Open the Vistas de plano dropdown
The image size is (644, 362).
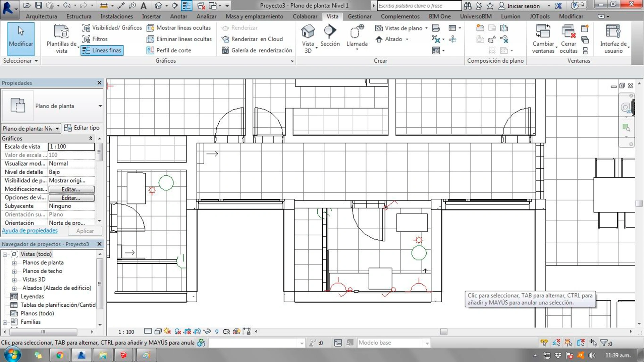(401, 28)
